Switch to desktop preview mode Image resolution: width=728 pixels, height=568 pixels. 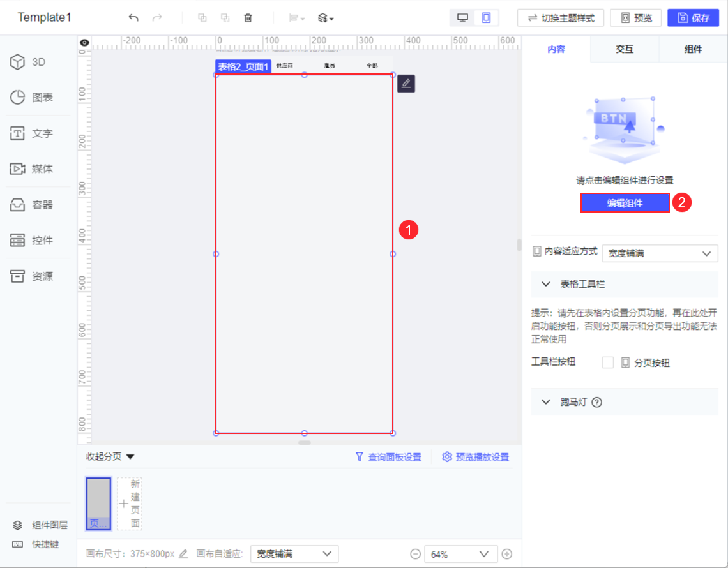click(x=462, y=17)
